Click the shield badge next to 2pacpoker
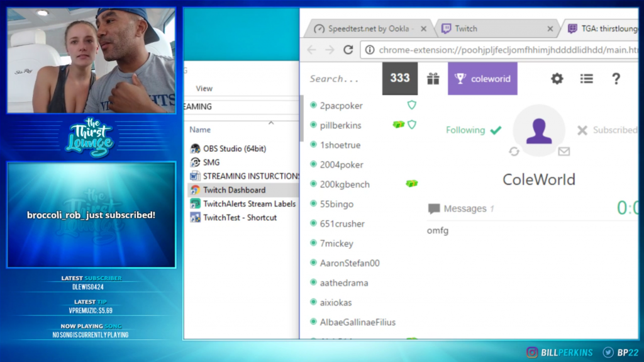The image size is (644, 362). tap(411, 105)
